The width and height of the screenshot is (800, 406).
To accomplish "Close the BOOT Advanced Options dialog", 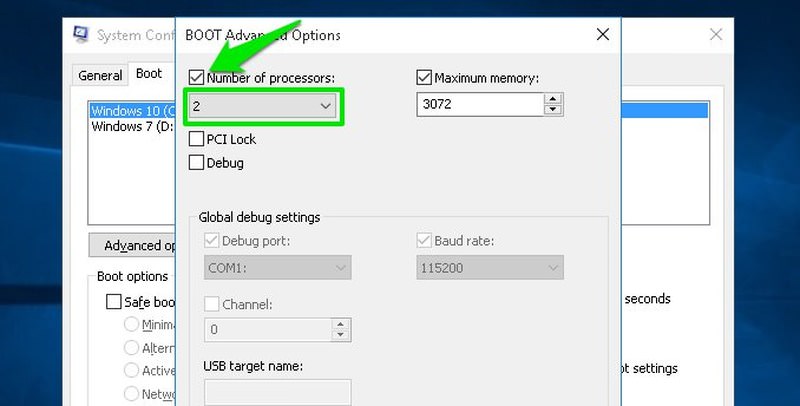I will pos(603,34).
